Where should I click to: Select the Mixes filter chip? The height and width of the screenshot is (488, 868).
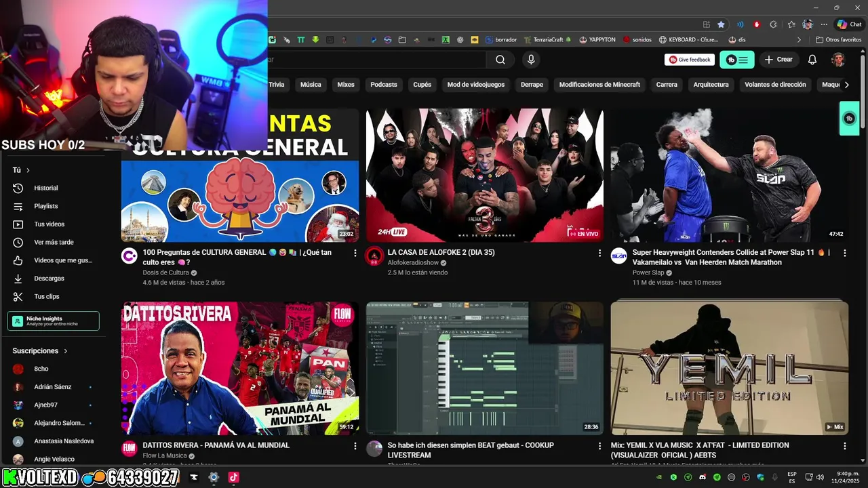tap(346, 85)
